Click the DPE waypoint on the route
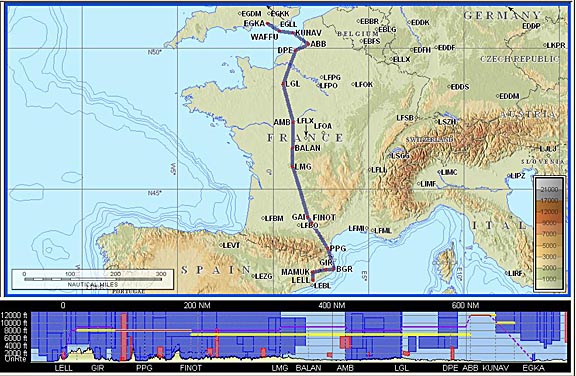 (x=295, y=50)
